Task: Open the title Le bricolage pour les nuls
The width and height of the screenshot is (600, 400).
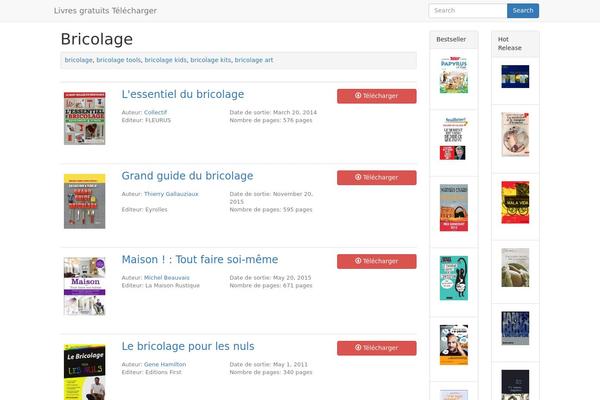Action: tap(188, 346)
